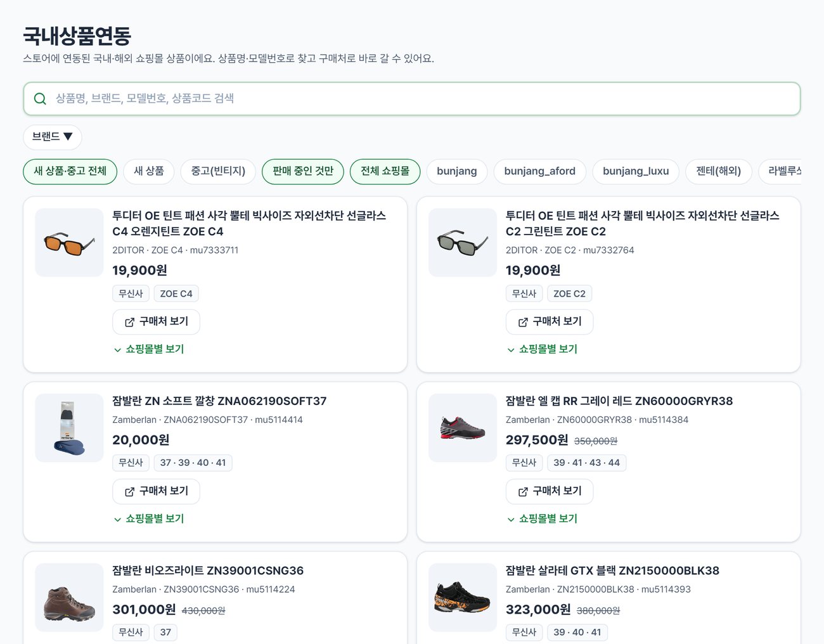Filter by the bunjang_luxu chip

pos(636,171)
